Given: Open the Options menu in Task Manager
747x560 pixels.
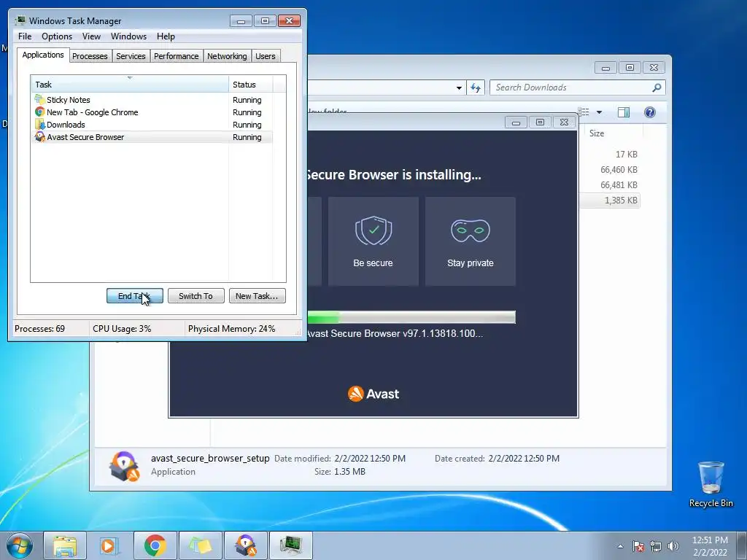Looking at the screenshot, I should tap(57, 36).
